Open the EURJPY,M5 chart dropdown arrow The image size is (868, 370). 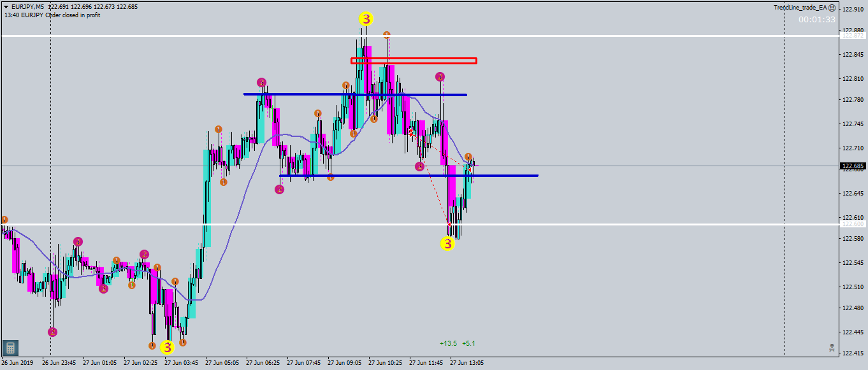(6, 7)
